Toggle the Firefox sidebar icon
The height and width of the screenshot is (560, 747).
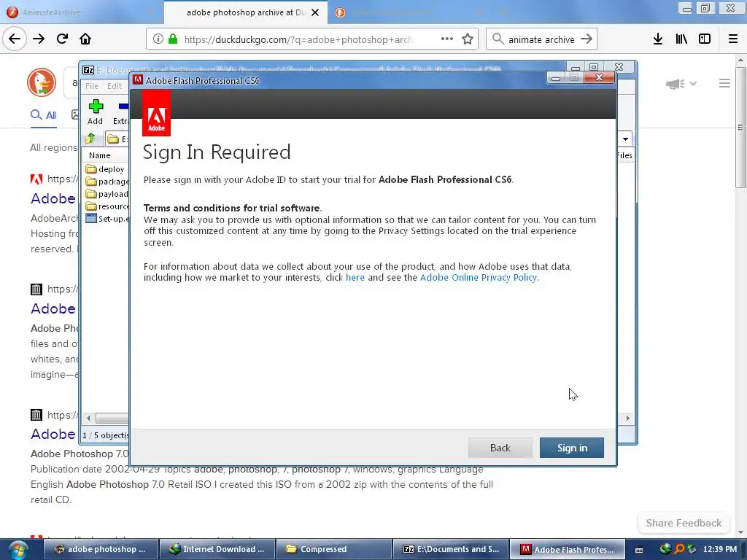(x=705, y=39)
